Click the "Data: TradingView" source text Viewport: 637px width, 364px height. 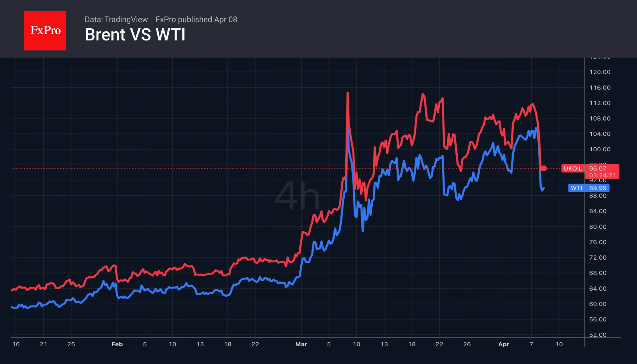pyautogui.click(x=116, y=19)
